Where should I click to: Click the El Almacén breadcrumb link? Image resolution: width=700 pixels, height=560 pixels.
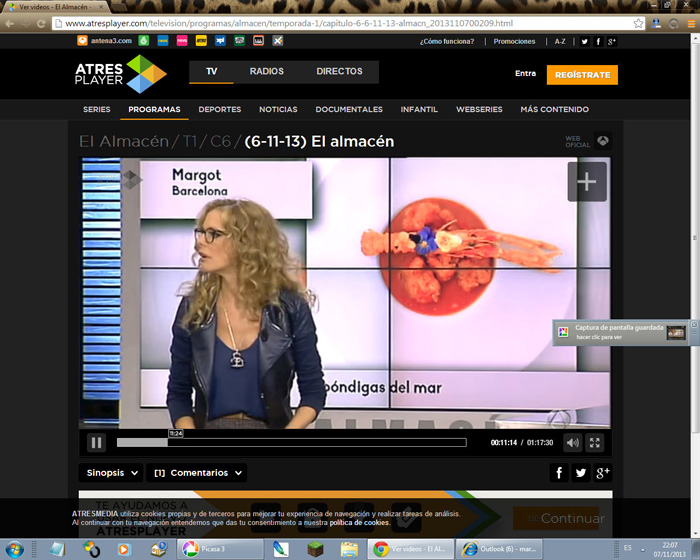coord(124,142)
